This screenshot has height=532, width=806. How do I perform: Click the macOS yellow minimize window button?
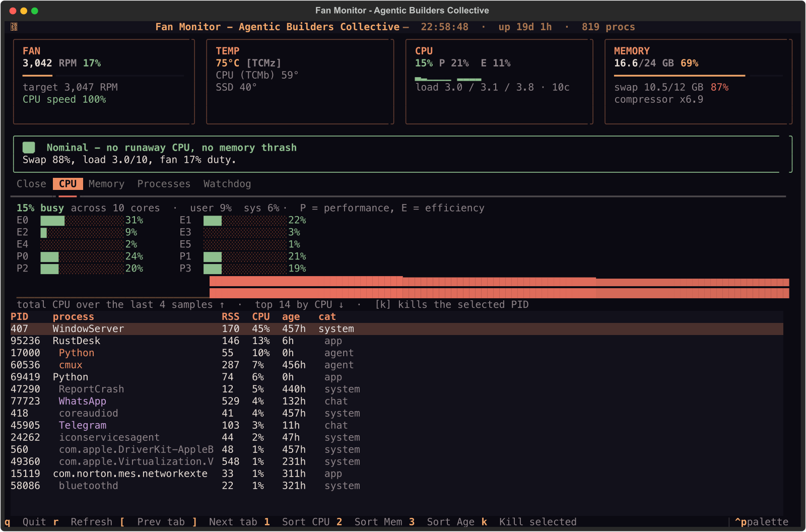pos(24,11)
